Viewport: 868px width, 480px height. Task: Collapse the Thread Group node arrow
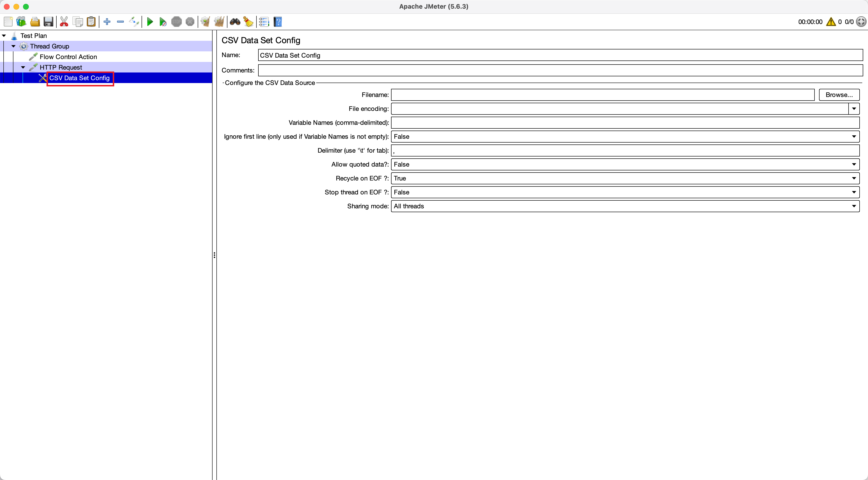click(13, 46)
